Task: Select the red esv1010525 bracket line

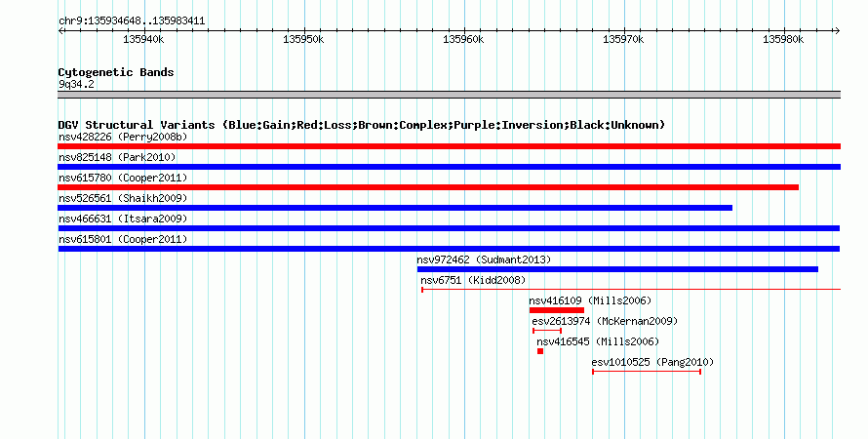Action: pos(647,372)
